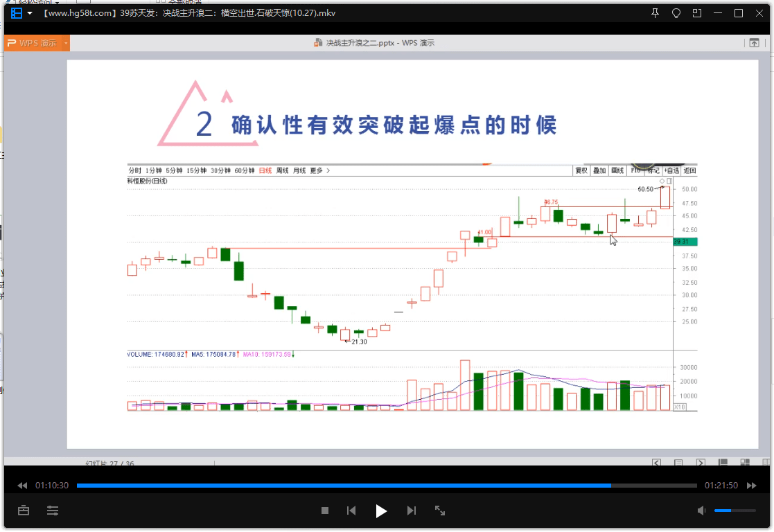Image resolution: width=774 pixels, height=532 pixels.
Task: Click the X10 volume scale label
Action: tap(680, 407)
